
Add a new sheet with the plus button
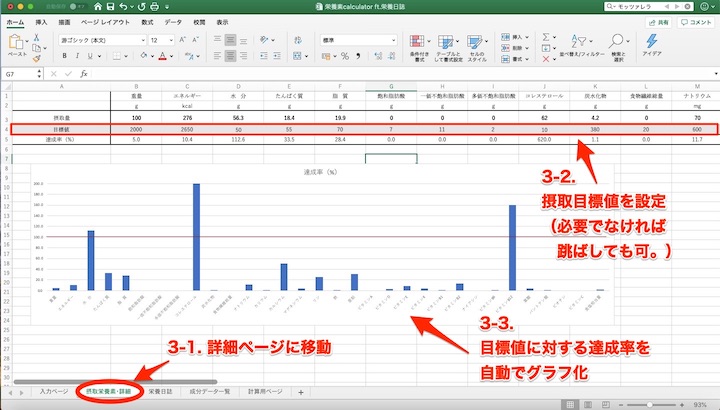tap(301, 392)
